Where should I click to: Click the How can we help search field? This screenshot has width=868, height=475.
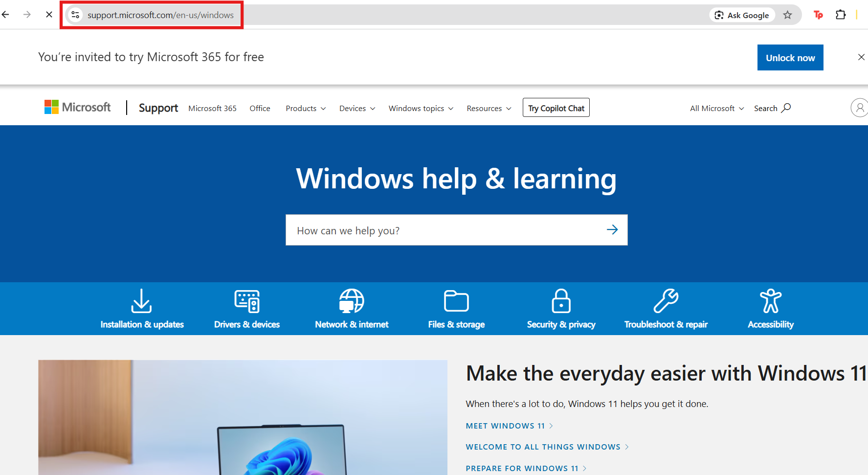pyautogui.click(x=440, y=230)
